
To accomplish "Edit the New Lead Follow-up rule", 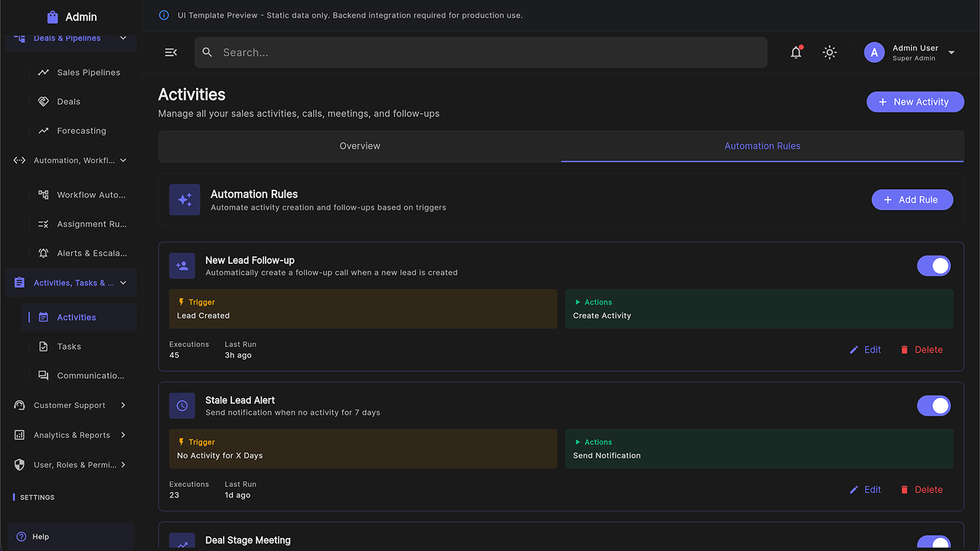I will (865, 350).
